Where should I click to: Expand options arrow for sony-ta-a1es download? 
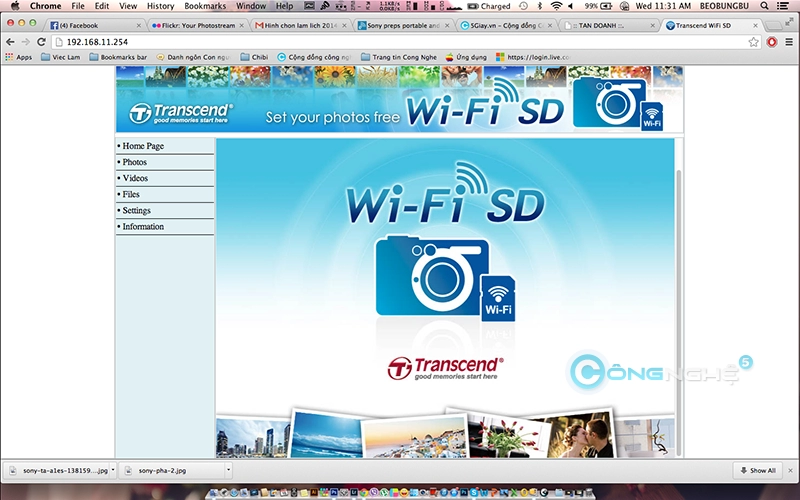pyautogui.click(x=113, y=470)
